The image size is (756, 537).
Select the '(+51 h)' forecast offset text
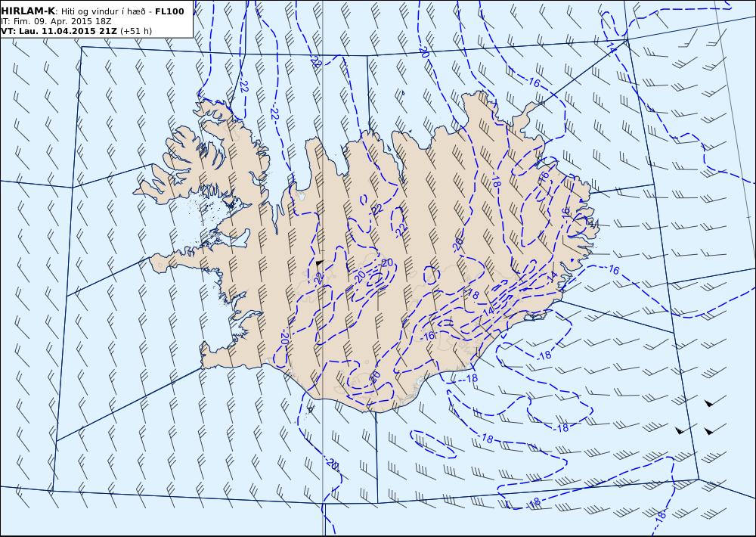coord(136,31)
